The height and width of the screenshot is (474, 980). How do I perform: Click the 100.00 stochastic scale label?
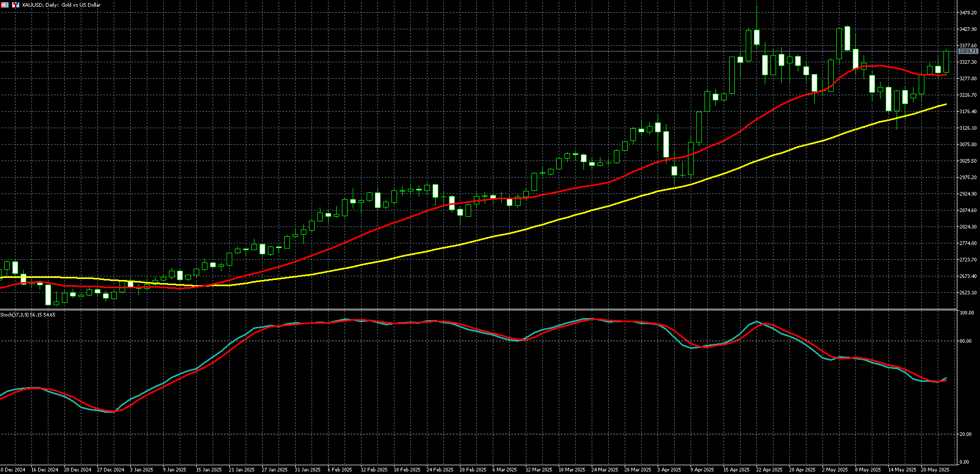pyautogui.click(x=967, y=313)
